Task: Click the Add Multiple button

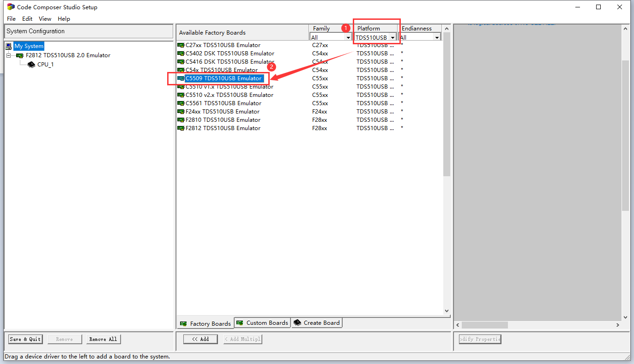Action: click(243, 339)
